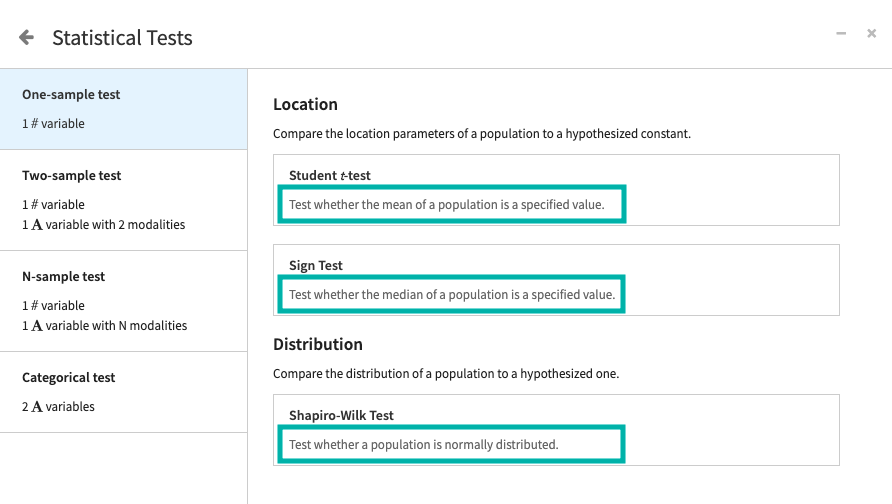The width and height of the screenshot is (892, 504).
Task: Click the Distribution section heading
Action: [x=317, y=344]
